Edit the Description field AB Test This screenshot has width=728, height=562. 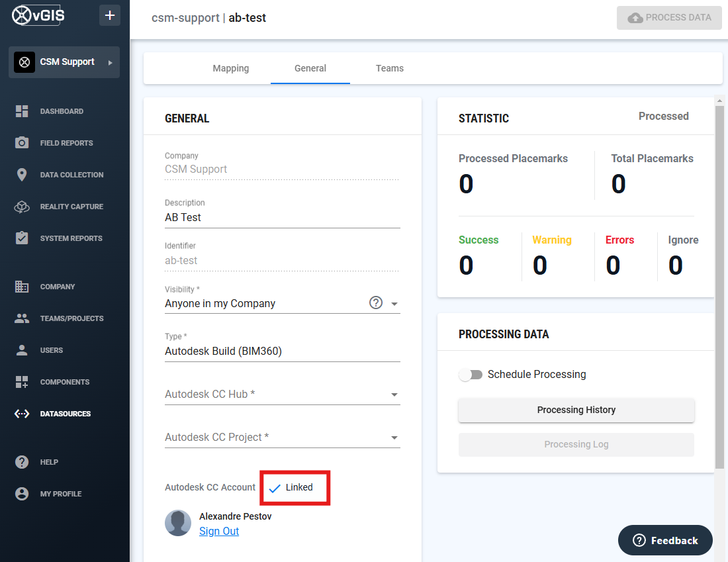coord(283,217)
